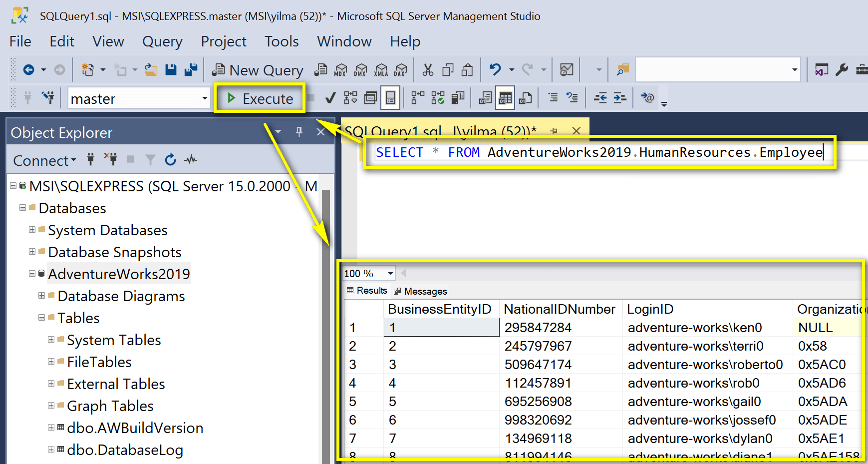Screen dimensions: 868x464
Task: Open the Query menu
Action: [162, 41]
